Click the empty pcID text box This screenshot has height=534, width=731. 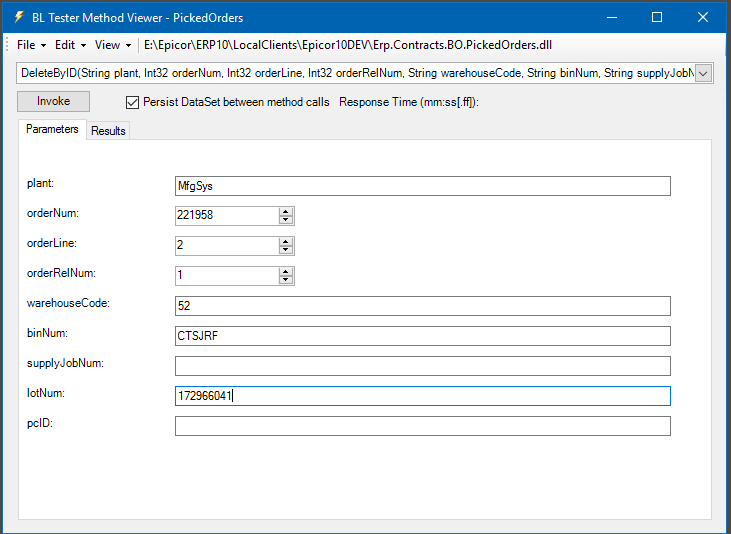(422, 426)
